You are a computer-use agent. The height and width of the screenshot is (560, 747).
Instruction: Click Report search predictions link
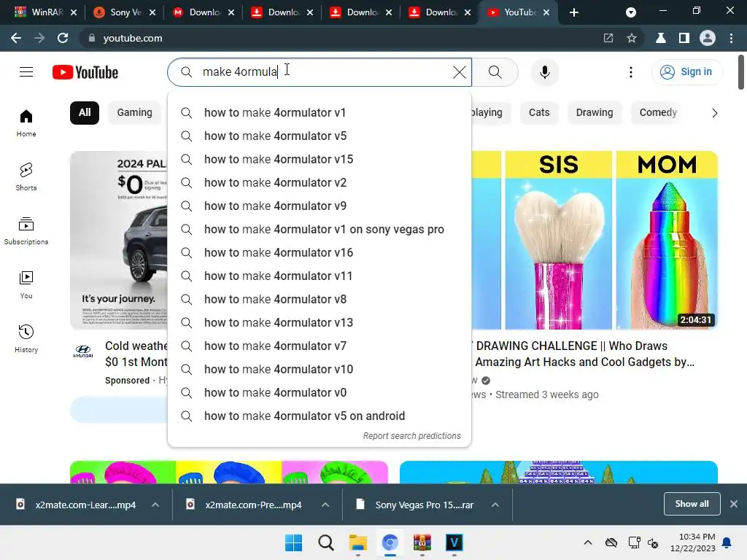pos(411,436)
